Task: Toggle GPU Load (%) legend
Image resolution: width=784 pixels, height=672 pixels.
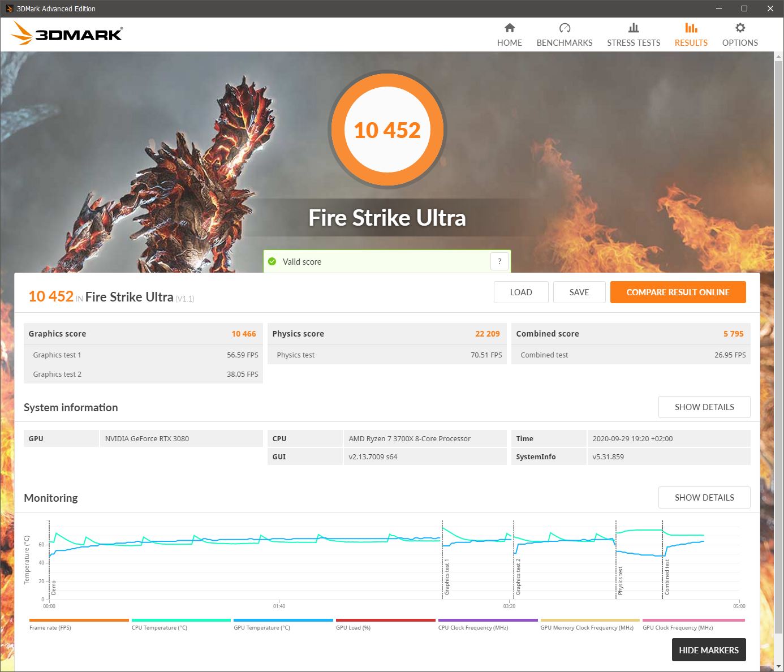Action: click(386, 624)
